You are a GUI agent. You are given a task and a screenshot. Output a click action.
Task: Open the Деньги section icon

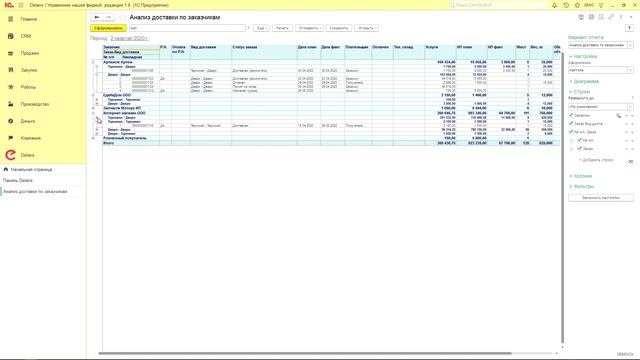[11, 121]
